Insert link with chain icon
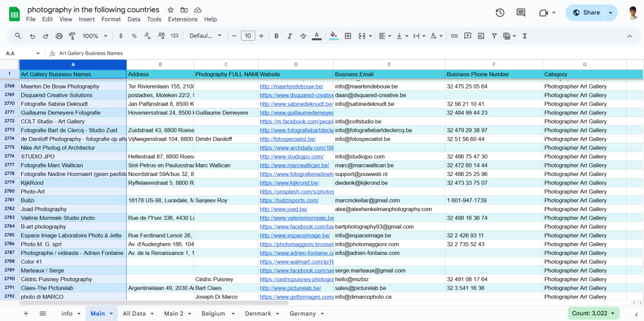The height and width of the screenshot is (321, 644). (x=454, y=36)
